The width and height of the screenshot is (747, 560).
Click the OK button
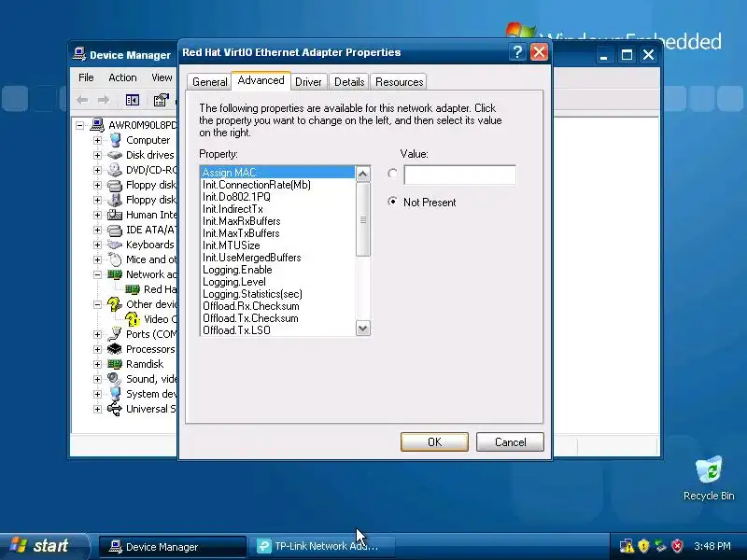pyautogui.click(x=434, y=441)
